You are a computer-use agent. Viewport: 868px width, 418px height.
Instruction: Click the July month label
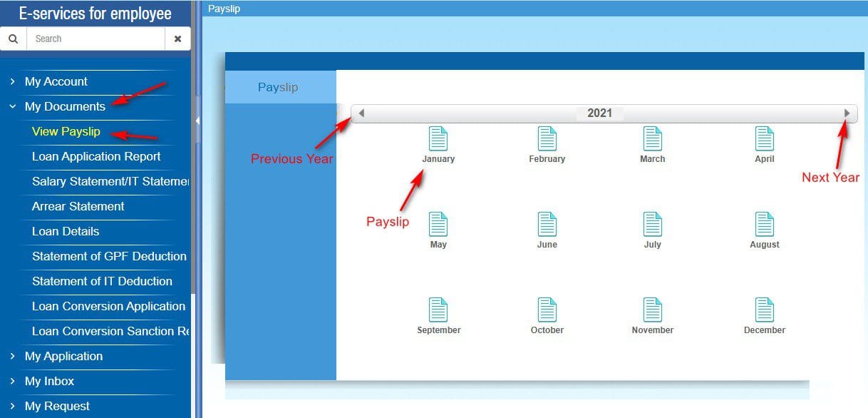pyautogui.click(x=653, y=245)
